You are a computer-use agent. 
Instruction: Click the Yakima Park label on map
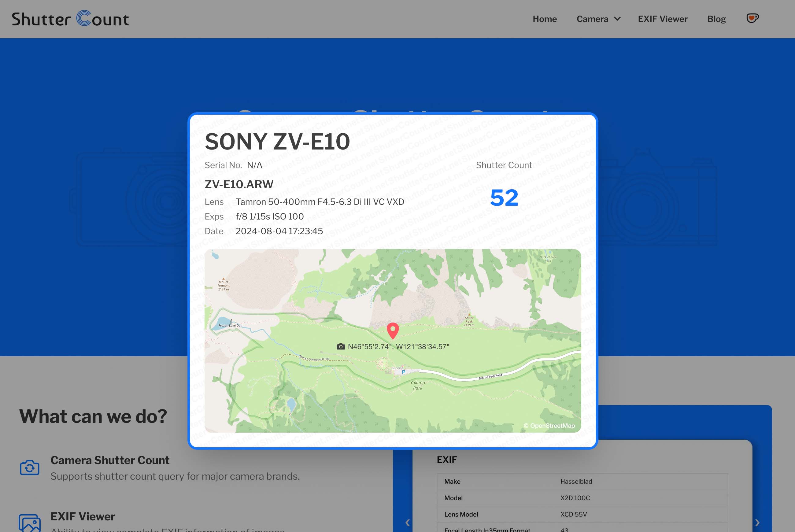417,385
